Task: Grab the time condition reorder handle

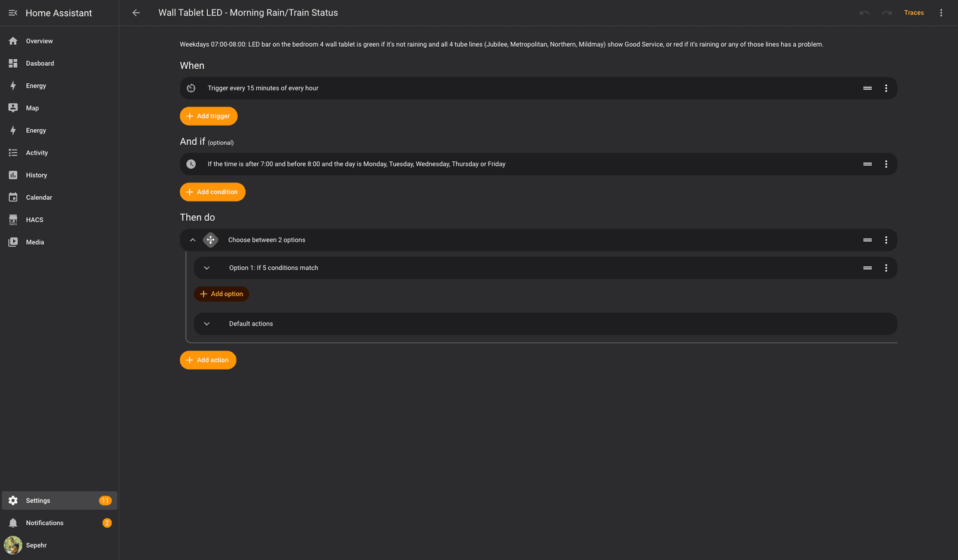Action: pos(867,164)
